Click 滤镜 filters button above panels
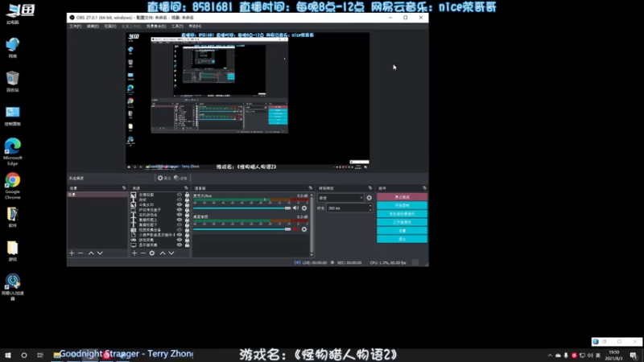 point(180,178)
